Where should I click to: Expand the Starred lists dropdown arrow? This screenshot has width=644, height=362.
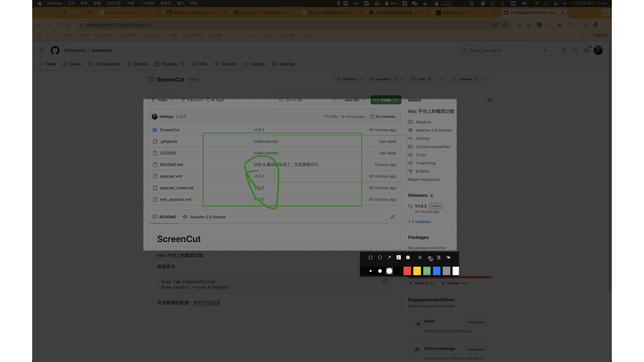(487, 79)
